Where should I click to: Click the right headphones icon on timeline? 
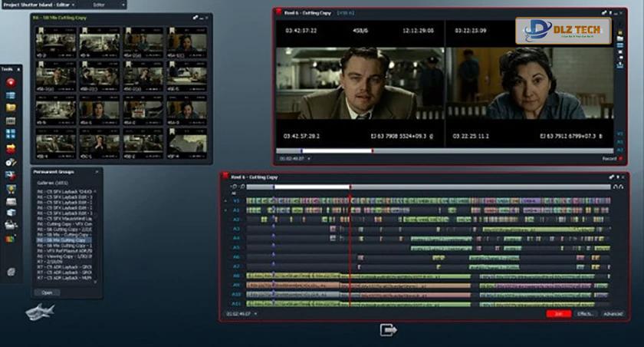pos(621,187)
